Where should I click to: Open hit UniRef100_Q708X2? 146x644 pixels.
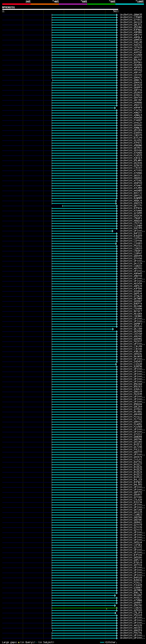pos(131,20)
